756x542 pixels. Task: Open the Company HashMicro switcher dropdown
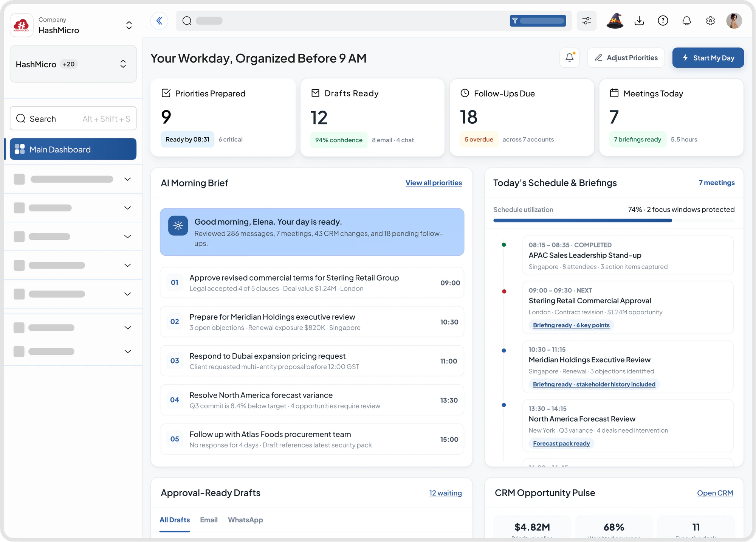click(x=129, y=25)
